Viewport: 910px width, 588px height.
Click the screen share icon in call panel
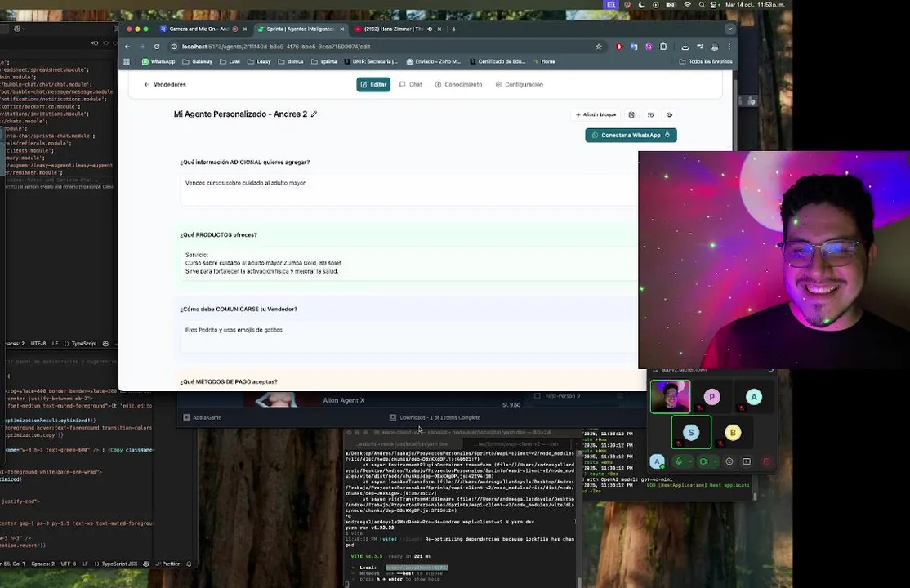[x=747, y=461]
